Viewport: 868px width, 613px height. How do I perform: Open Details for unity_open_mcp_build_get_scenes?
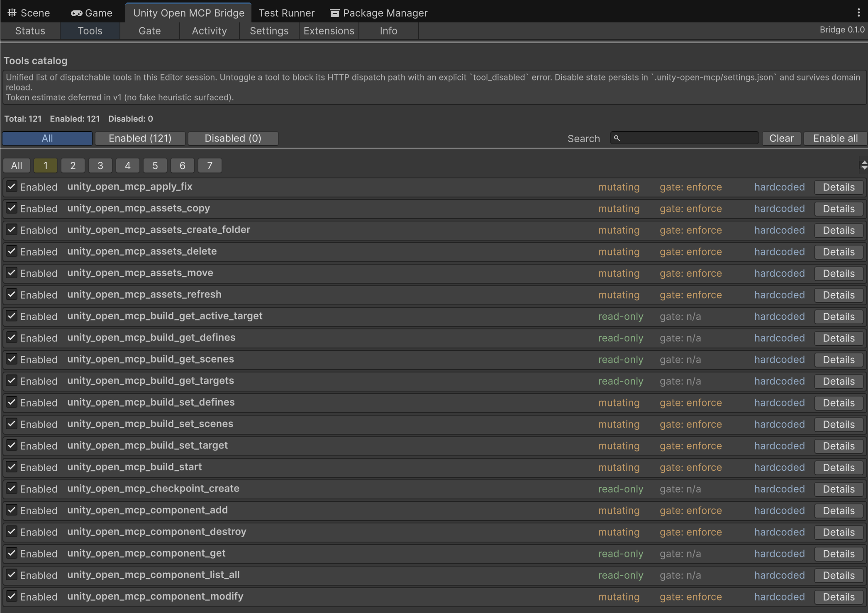tap(839, 360)
